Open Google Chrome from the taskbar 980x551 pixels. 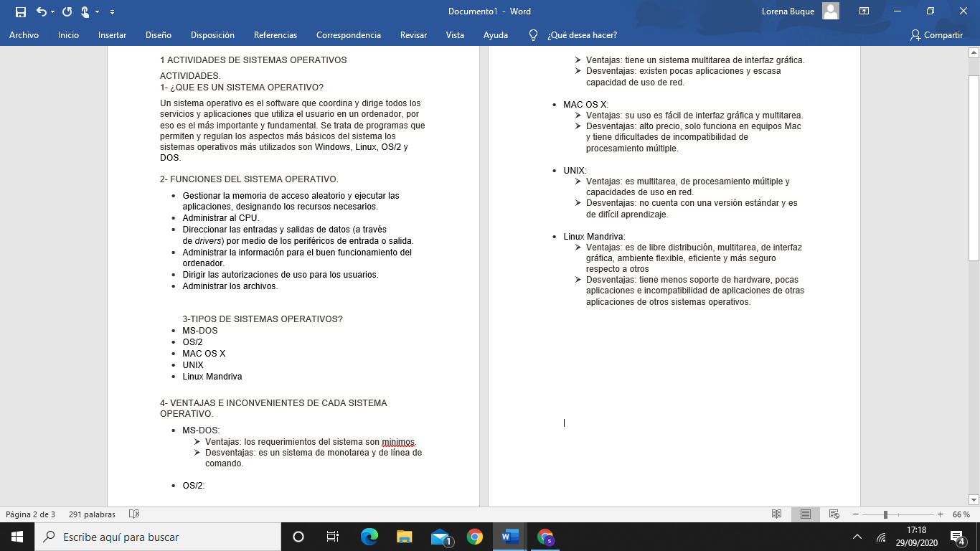474,537
